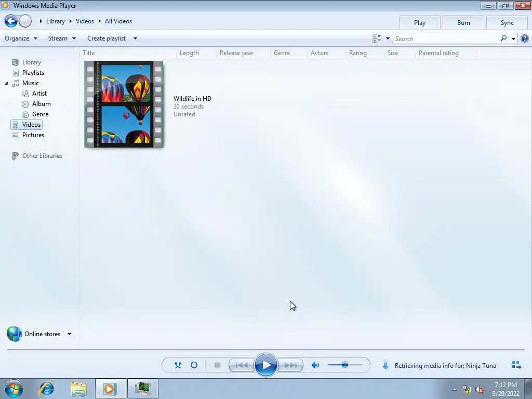This screenshot has width=532, height=399.
Task: Sort by Genre column header
Action: (x=289, y=53)
